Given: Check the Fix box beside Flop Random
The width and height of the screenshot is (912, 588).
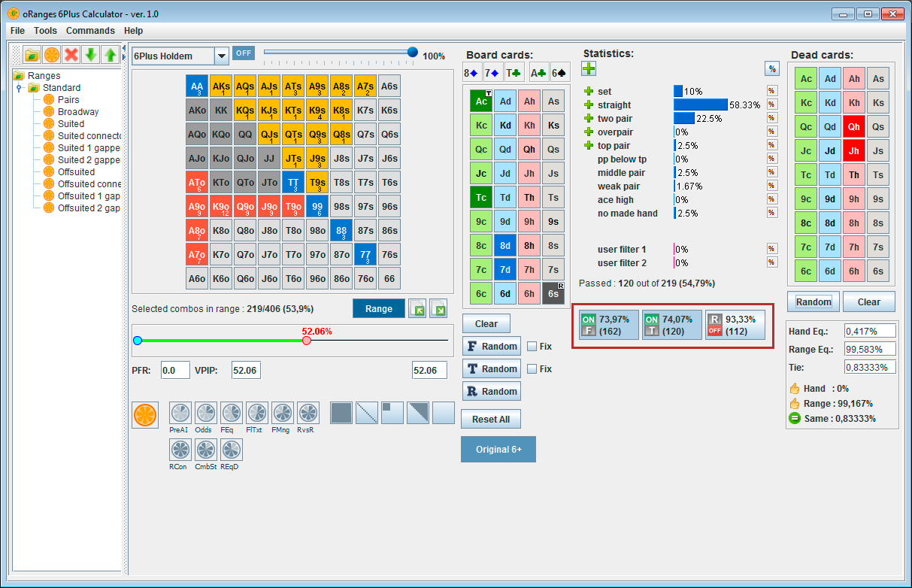Looking at the screenshot, I should [x=532, y=347].
